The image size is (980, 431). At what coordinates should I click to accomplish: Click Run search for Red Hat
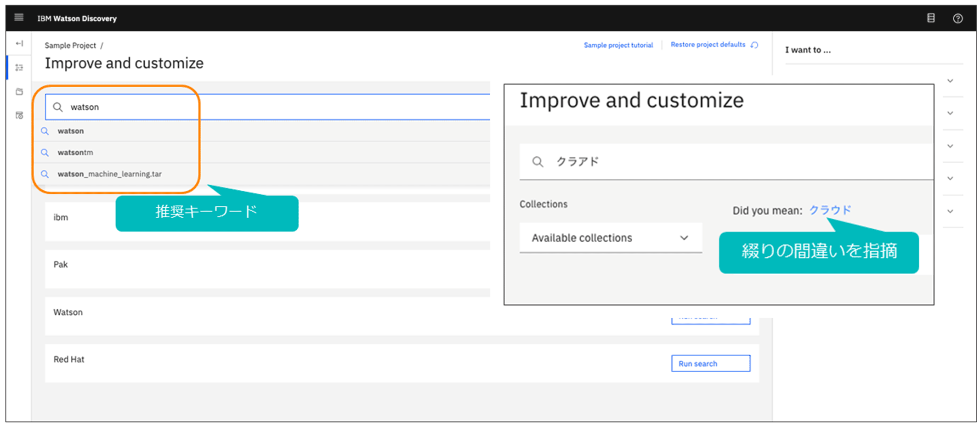710,363
